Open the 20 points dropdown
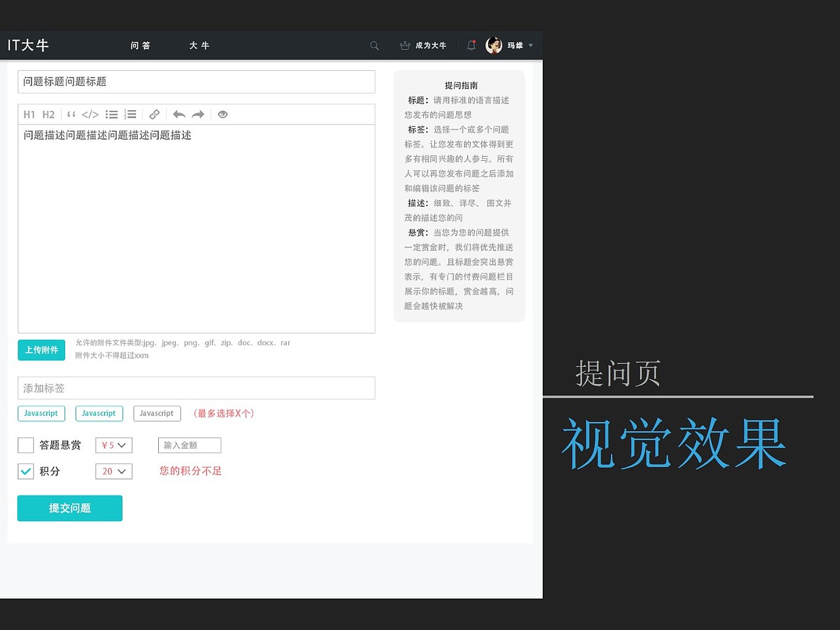The width and height of the screenshot is (840, 630). [113, 471]
